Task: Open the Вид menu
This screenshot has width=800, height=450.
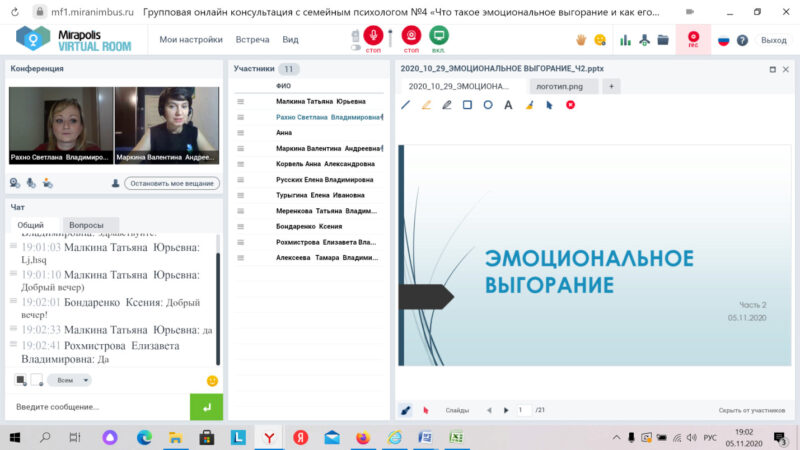Action: [290, 39]
